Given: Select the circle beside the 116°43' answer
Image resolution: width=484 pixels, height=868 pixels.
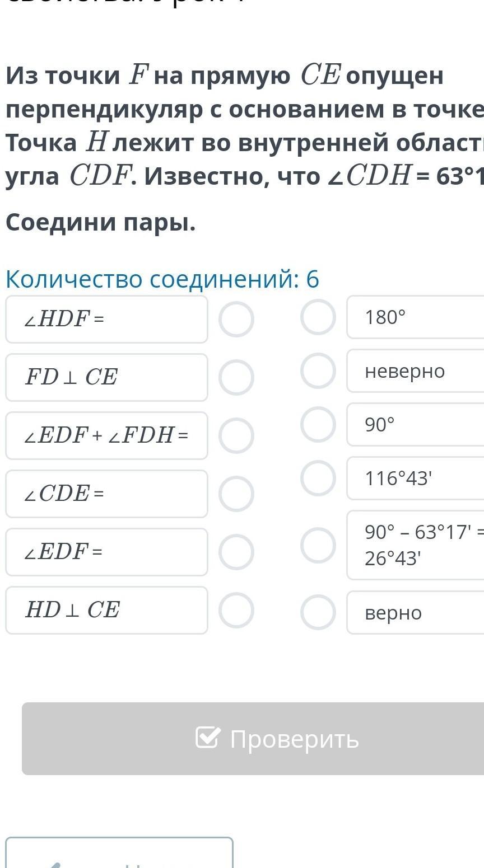Looking at the screenshot, I should click(318, 478).
